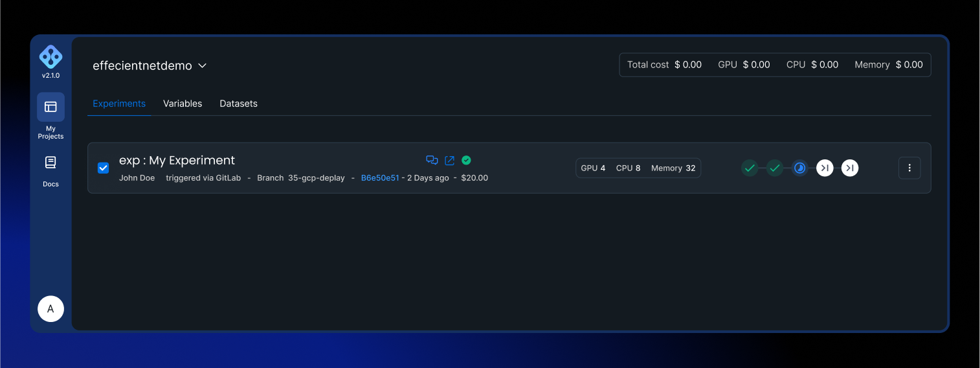Select the last skipped pipeline stage
Viewport: 980px width, 368px height.
click(850, 168)
